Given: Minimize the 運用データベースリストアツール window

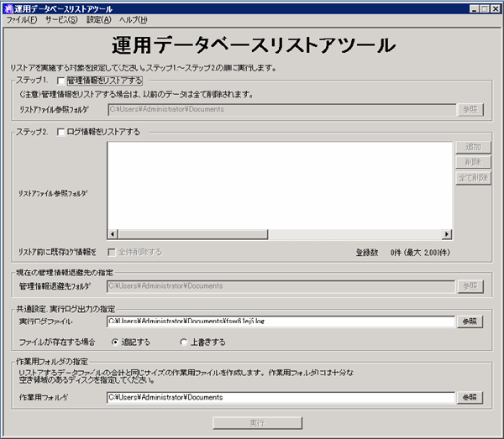Looking at the screenshot, I should point(473,8).
